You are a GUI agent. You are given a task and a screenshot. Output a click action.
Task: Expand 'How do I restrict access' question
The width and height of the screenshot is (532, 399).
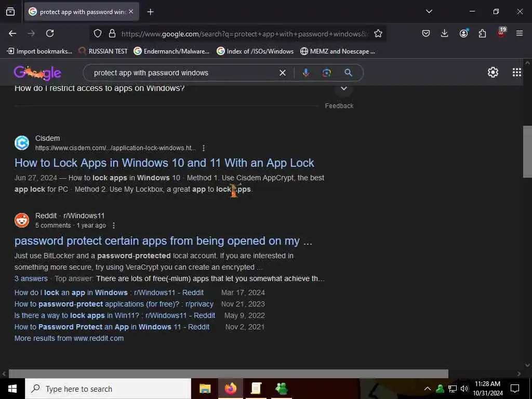343,88
